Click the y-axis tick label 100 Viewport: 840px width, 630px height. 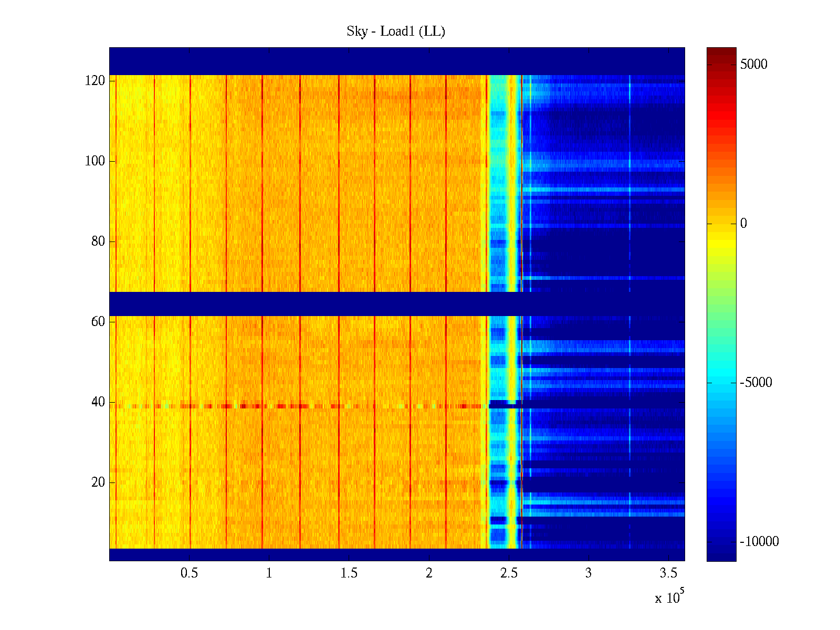pos(95,161)
